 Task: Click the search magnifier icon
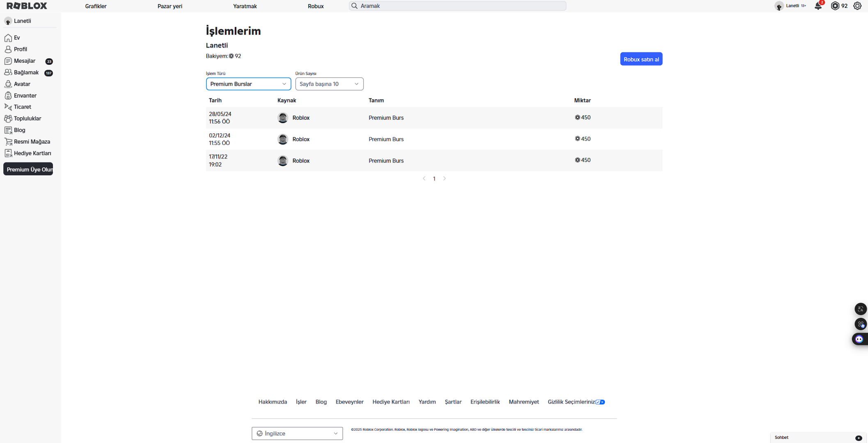click(355, 6)
